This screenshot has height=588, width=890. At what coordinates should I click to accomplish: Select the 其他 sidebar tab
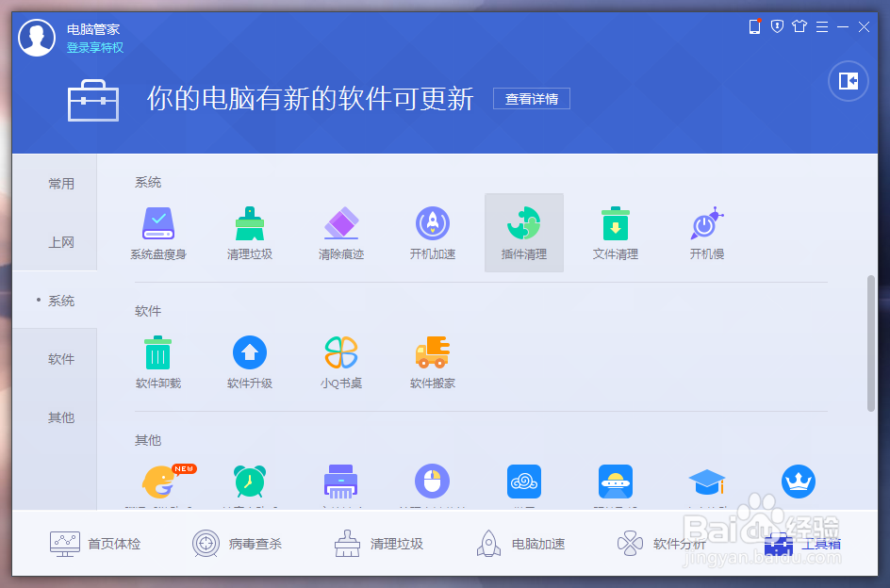point(55,417)
